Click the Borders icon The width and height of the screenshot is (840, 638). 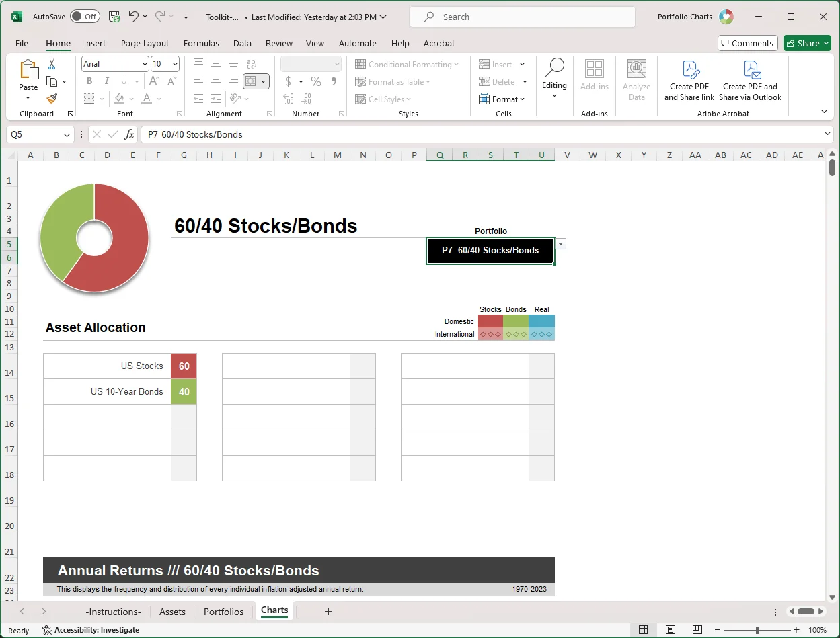point(89,99)
